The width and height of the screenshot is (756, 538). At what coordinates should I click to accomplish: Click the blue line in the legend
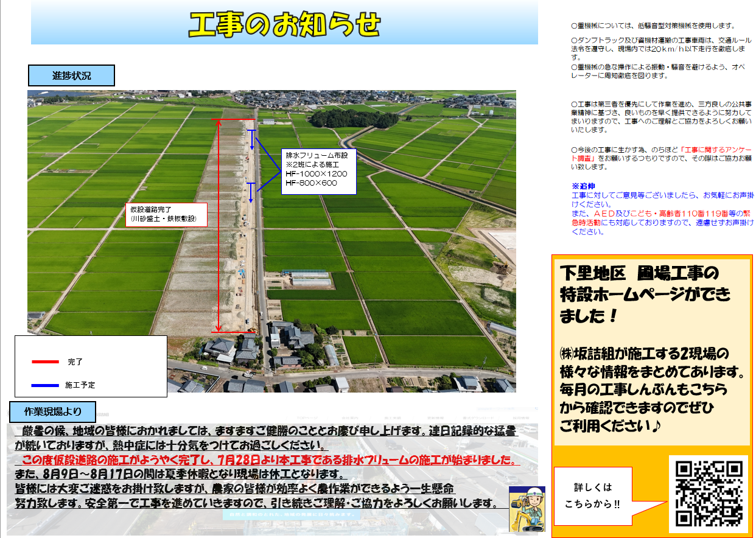(45, 385)
